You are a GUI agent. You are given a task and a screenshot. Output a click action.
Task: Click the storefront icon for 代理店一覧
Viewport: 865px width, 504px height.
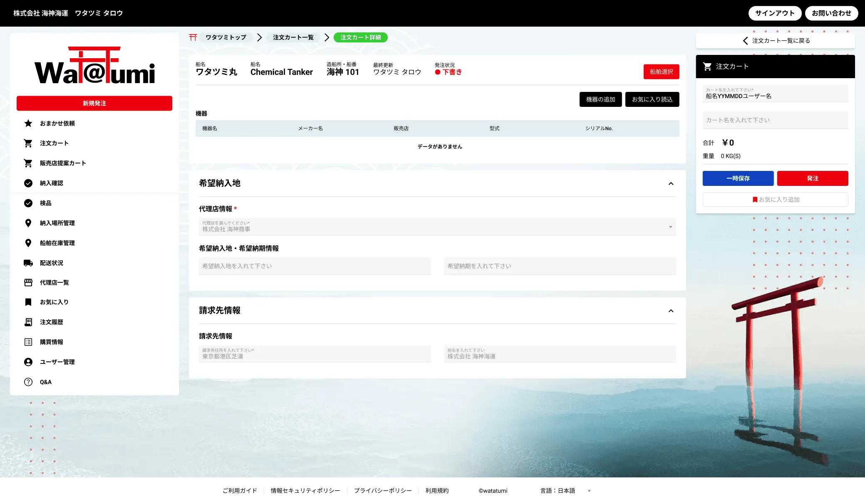28,282
